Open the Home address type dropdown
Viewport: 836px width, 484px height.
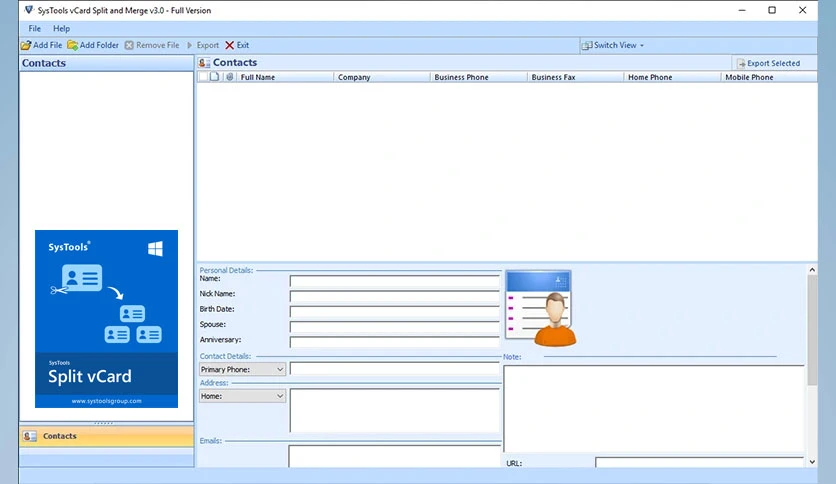242,396
